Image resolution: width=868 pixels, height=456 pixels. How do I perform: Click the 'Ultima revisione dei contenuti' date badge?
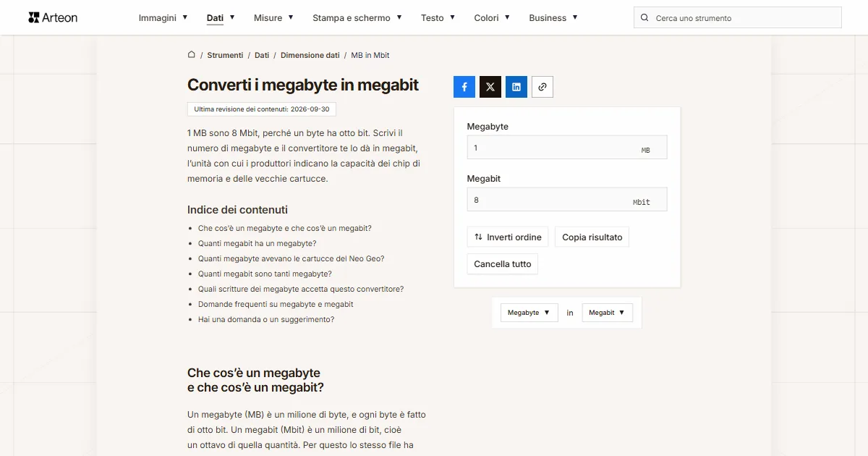(262, 109)
